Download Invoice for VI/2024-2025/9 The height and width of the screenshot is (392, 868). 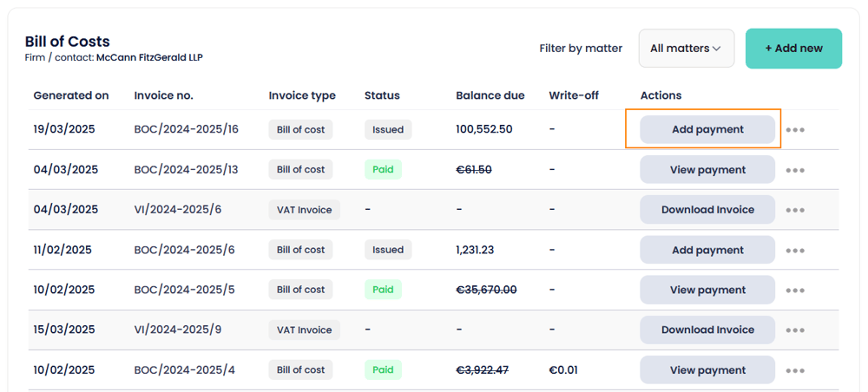(707, 330)
